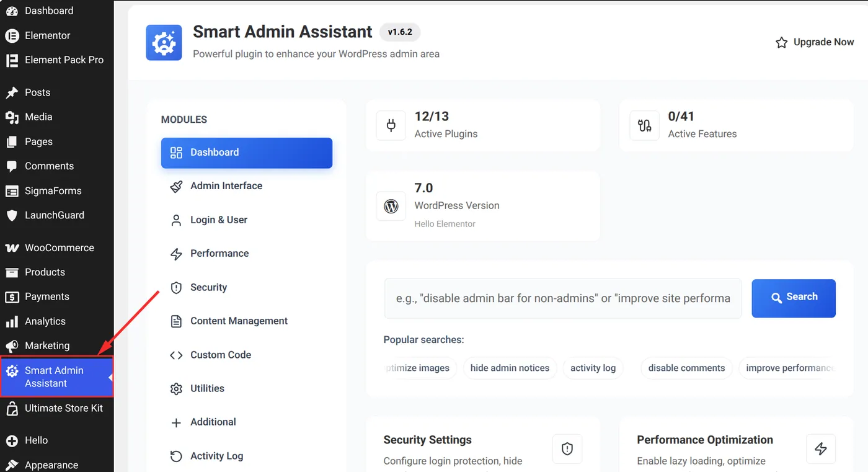This screenshot has width=868, height=472.
Task: Choose 'improve performance' search chip
Action: [x=787, y=368]
